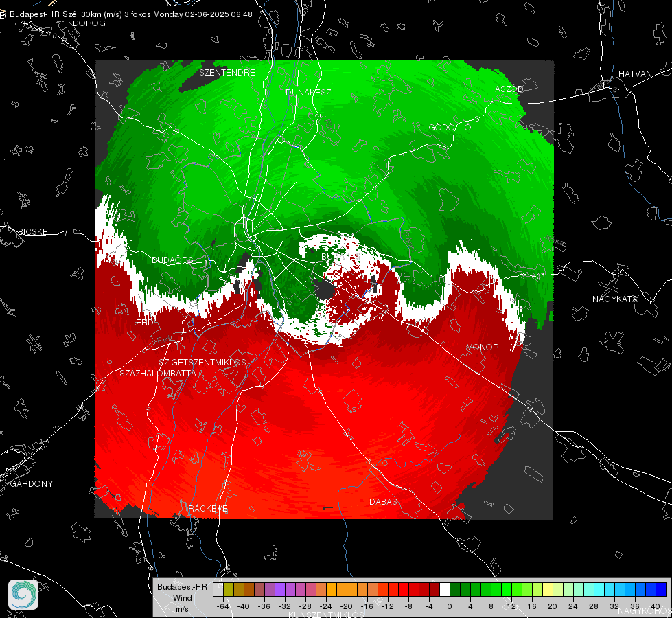The width and height of the screenshot is (672, 618).
Task: Select the GÁRDONY town label
Action: point(32,484)
